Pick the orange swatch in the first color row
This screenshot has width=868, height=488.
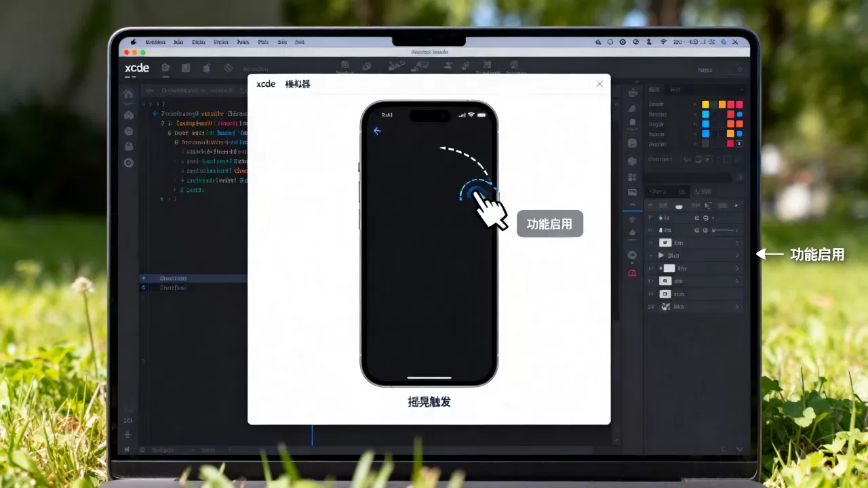tap(722, 104)
